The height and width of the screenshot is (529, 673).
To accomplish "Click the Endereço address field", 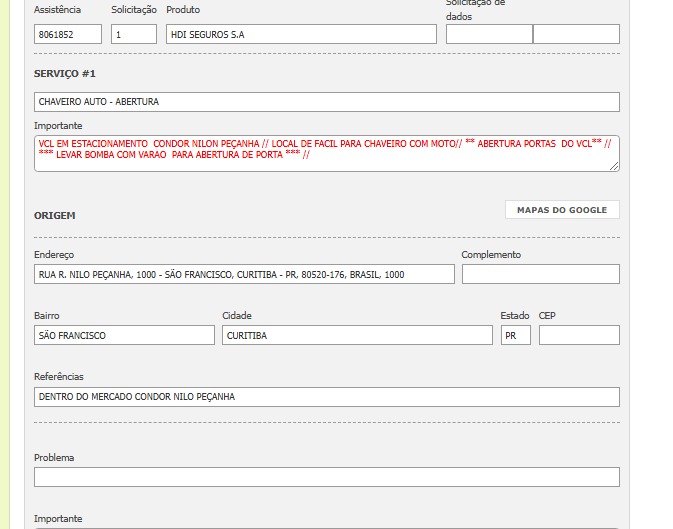I will 244,274.
